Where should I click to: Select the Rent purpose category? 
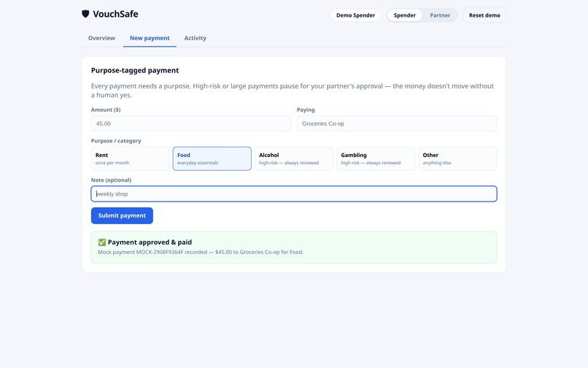click(x=130, y=158)
